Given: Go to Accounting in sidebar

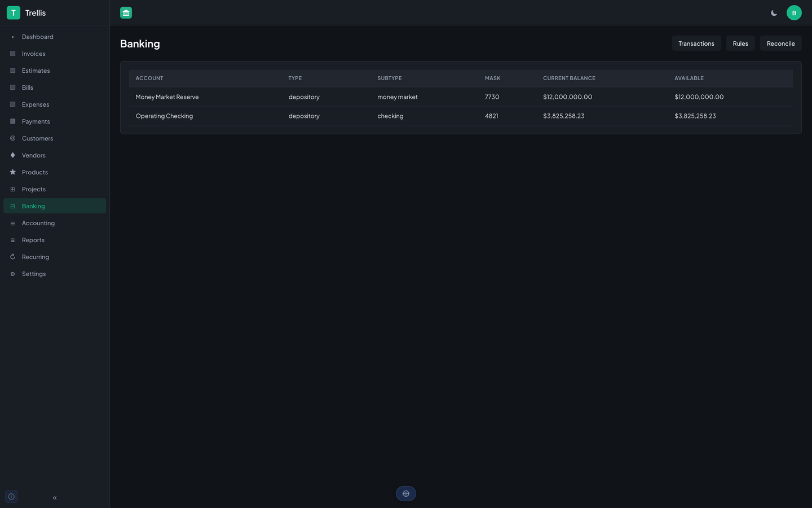Looking at the screenshot, I should [x=55, y=223].
